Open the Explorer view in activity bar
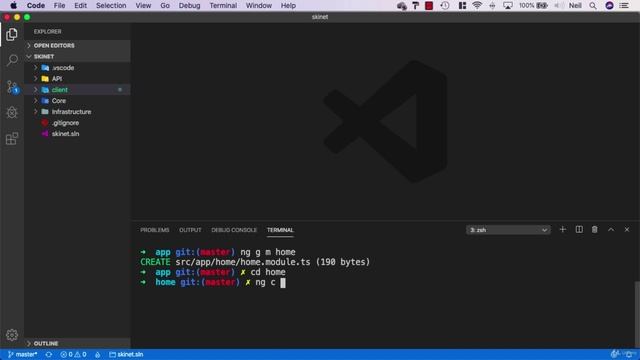 [x=12, y=34]
